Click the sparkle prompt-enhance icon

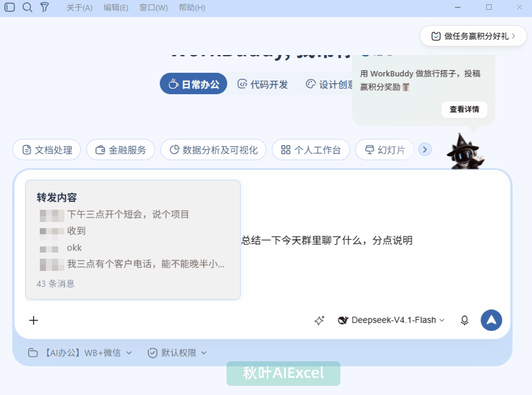click(x=320, y=320)
